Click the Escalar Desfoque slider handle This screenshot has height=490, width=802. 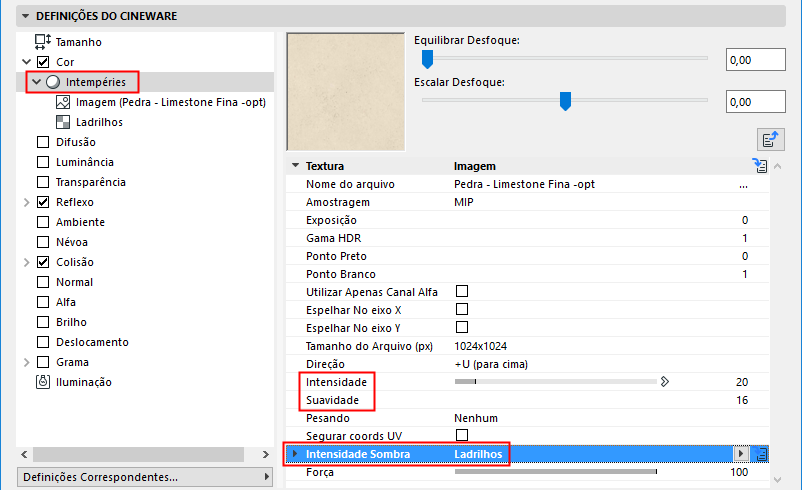(x=565, y=101)
